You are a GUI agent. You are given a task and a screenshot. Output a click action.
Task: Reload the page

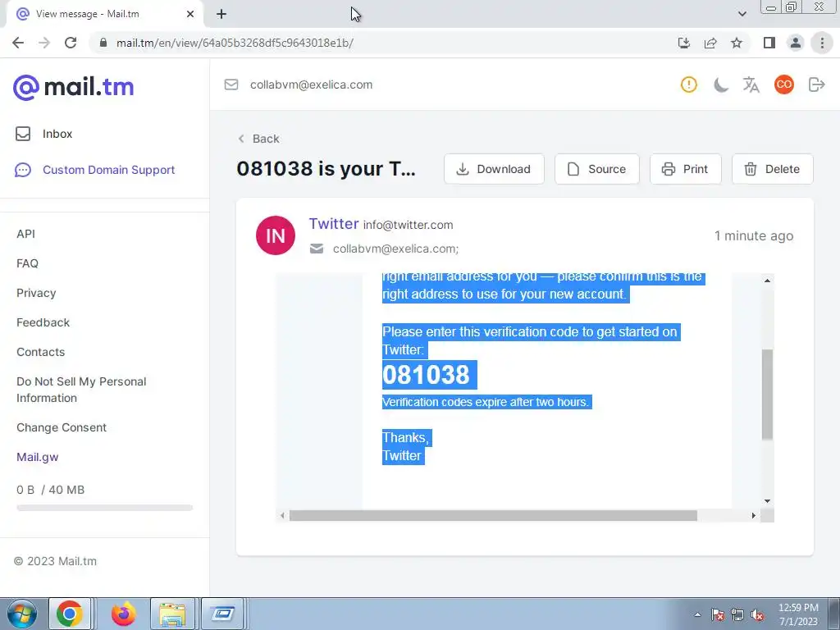(x=71, y=43)
